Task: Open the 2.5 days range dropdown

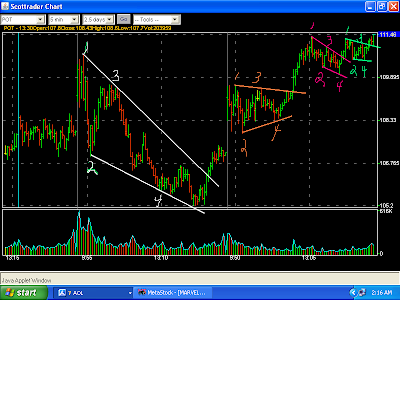Action: click(x=98, y=20)
